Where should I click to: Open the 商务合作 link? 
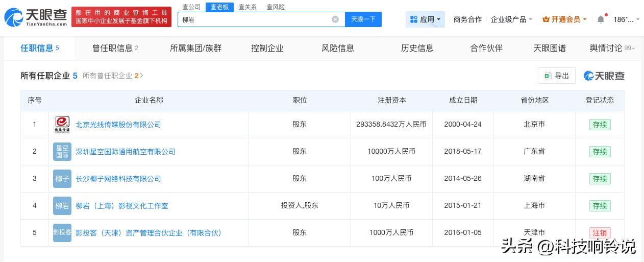tap(467, 19)
